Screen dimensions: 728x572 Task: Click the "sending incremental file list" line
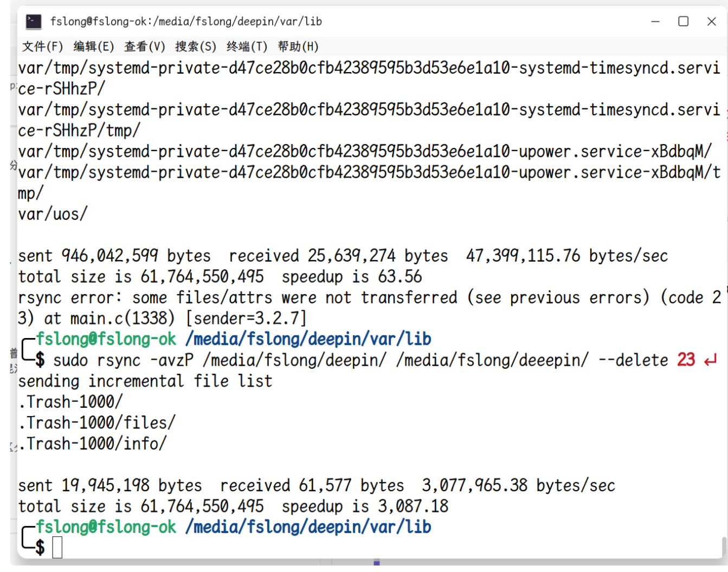click(x=145, y=381)
